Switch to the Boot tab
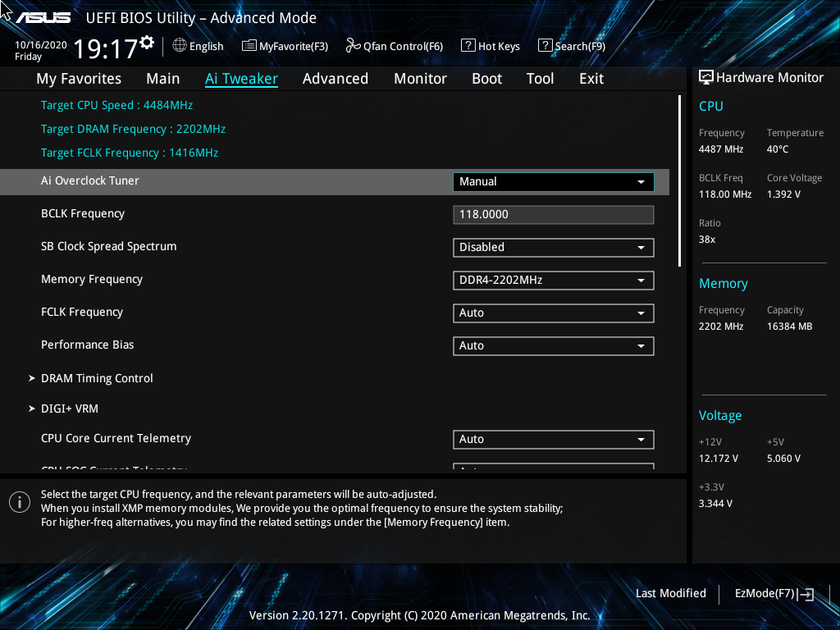840x630 pixels. coord(487,79)
